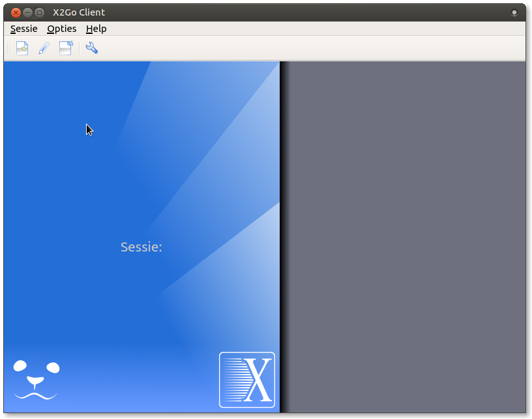532x419 pixels.
Task: Click the pencil Edit session icon
Action: point(44,48)
